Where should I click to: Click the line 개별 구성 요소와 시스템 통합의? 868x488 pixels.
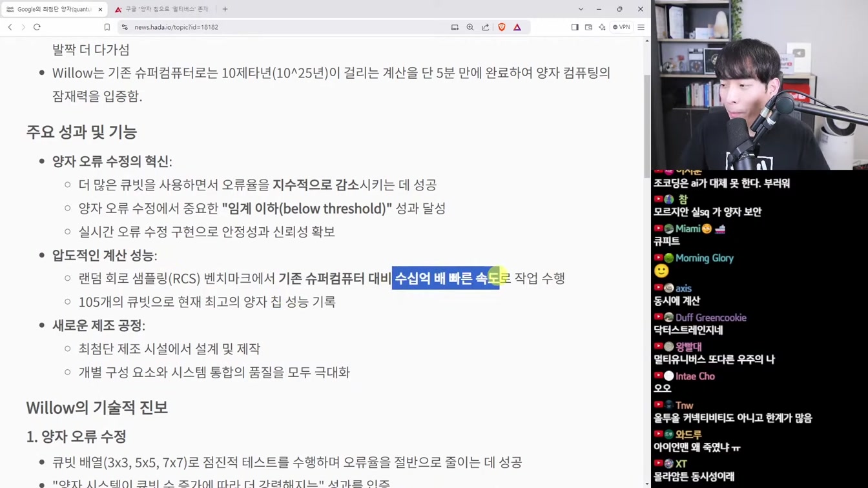click(214, 372)
